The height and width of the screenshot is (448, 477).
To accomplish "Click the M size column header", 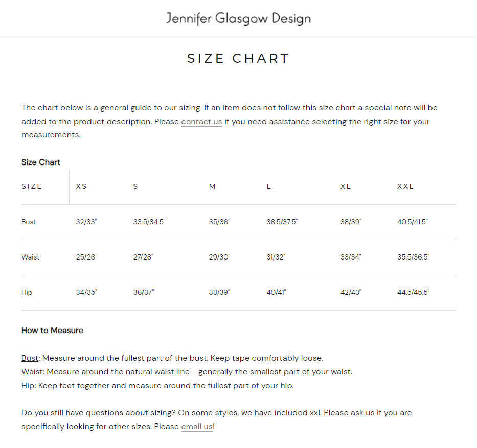I will point(212,186).
